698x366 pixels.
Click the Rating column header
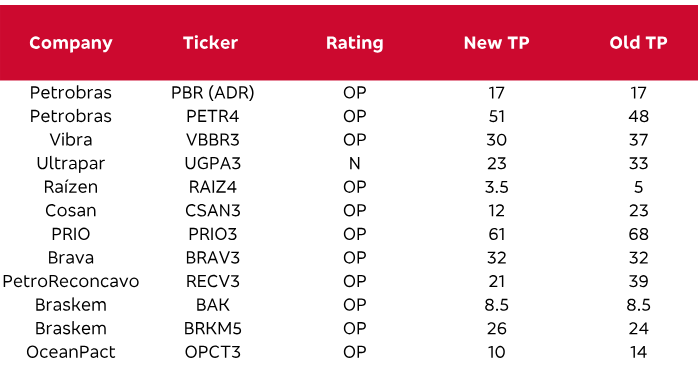(354, 43)
